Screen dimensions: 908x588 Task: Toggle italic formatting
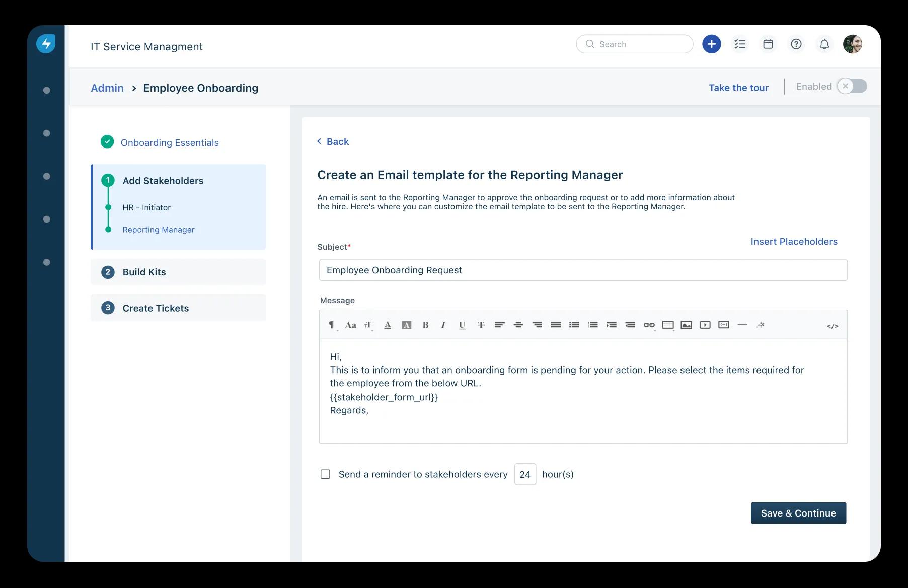443,325
